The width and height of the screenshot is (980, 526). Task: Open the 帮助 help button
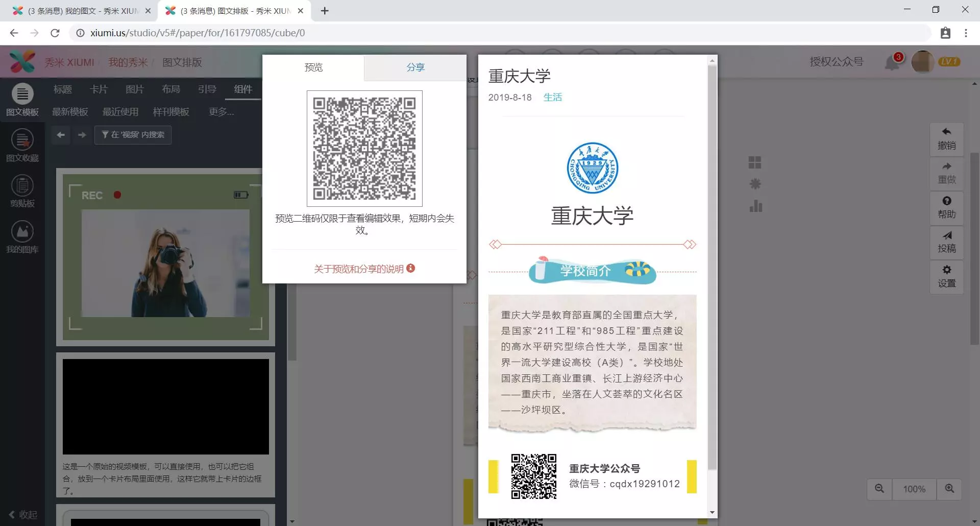click(x=946, y=208)
